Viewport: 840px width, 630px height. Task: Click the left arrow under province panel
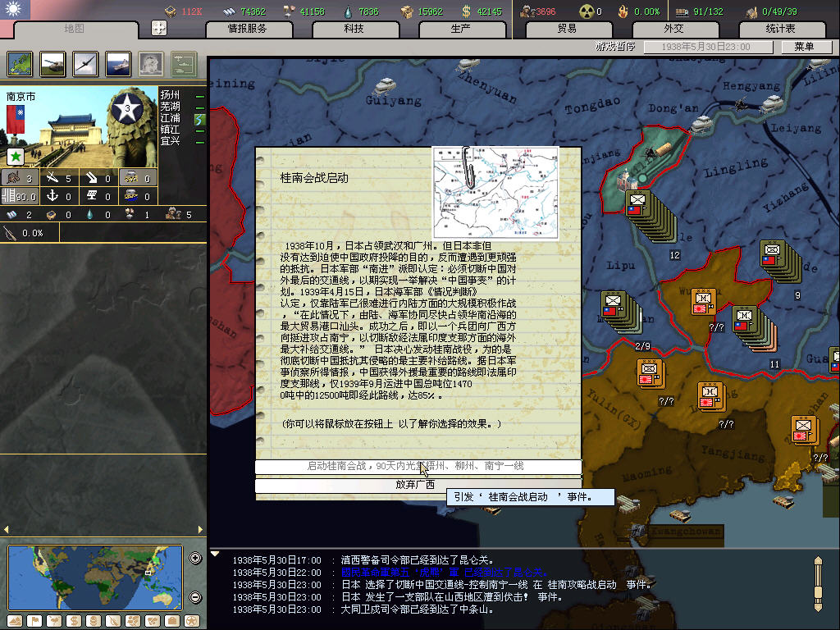(6, 529)
